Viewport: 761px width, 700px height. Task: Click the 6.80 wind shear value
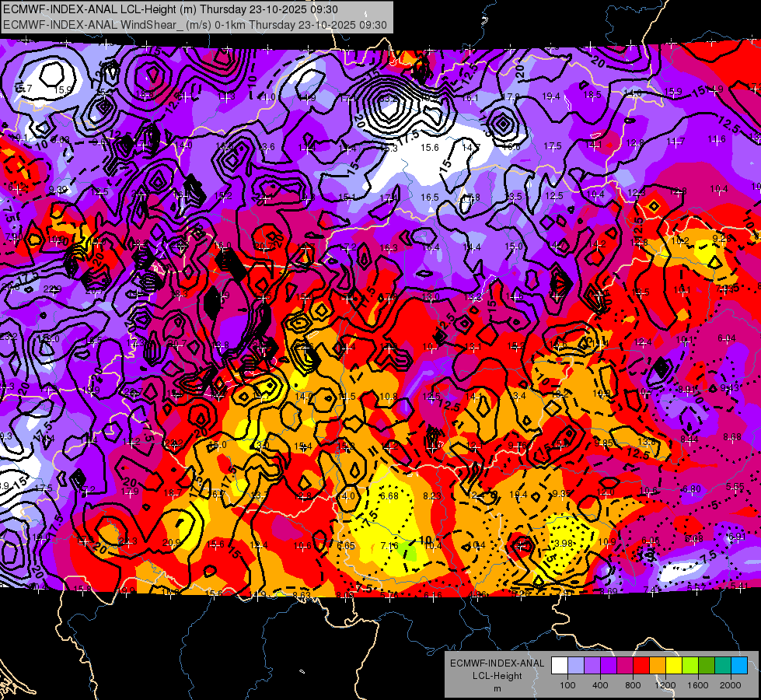[x=692, y=488]
